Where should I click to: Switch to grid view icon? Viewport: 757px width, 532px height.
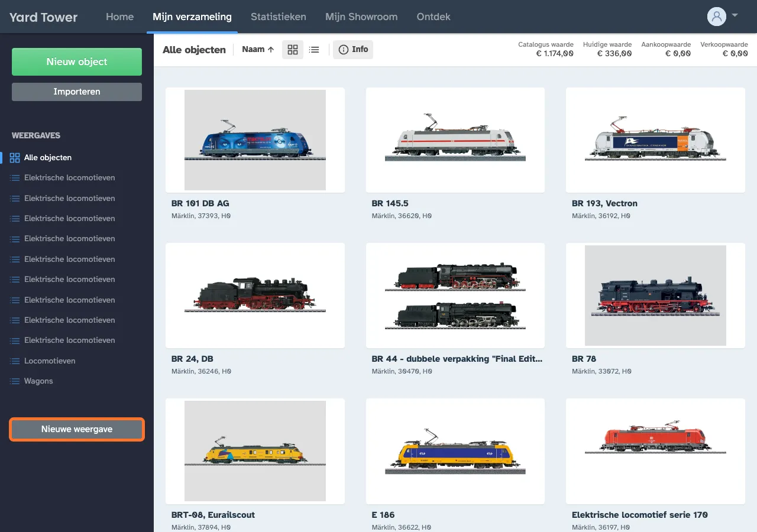tap(293, 50)
